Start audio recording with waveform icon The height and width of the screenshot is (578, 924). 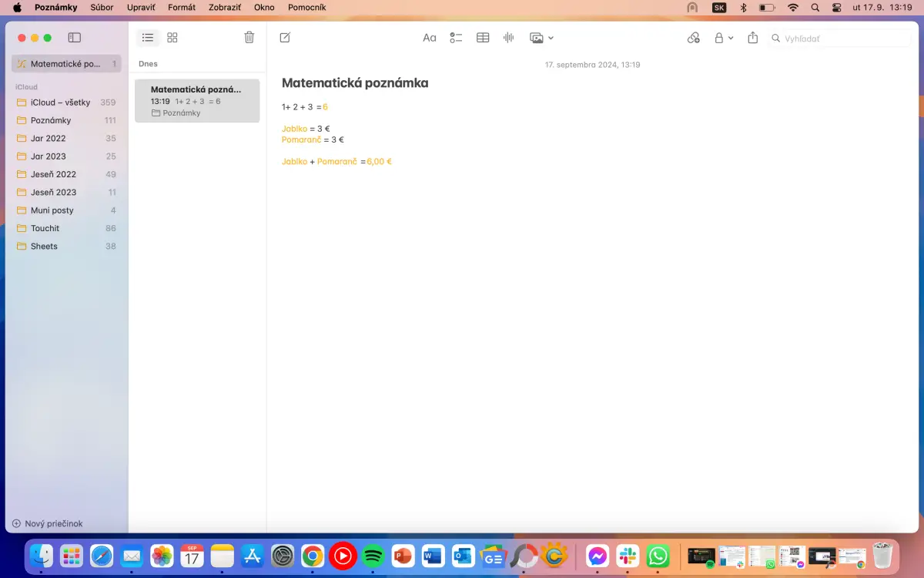coord(508,38)
